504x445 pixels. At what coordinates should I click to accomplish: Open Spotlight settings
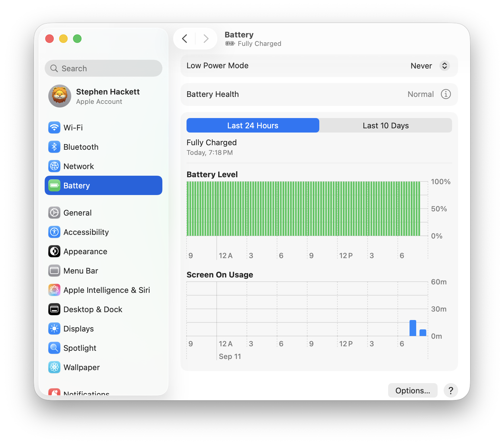[x=104, y=348]
